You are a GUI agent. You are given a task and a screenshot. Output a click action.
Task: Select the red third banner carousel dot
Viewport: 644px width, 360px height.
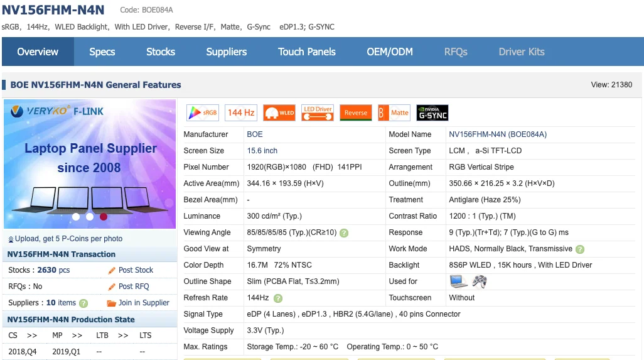click(x=104, y=217)
